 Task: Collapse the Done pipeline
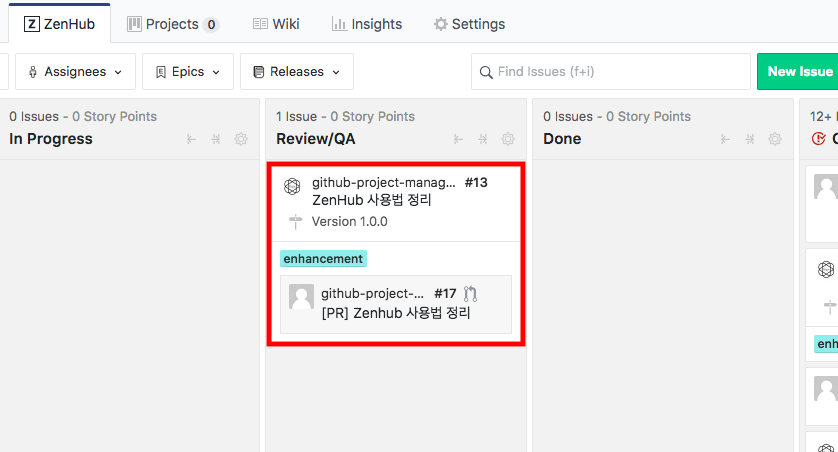click(750, 139)
